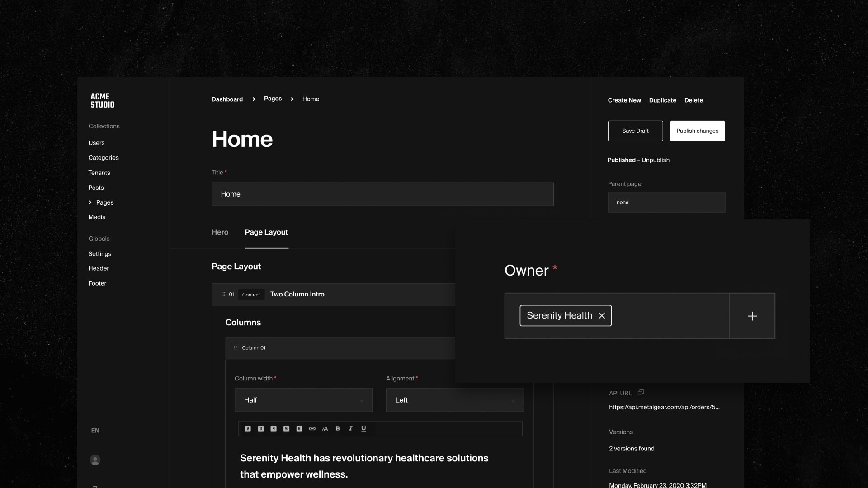Expand the Columns section
Screen dimensions: 868x488
[x=243, y=322]
